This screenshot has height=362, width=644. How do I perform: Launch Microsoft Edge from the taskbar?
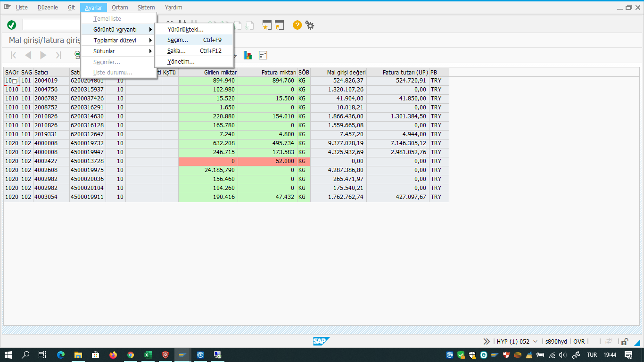pyautogui.click(x=61, y=355)
